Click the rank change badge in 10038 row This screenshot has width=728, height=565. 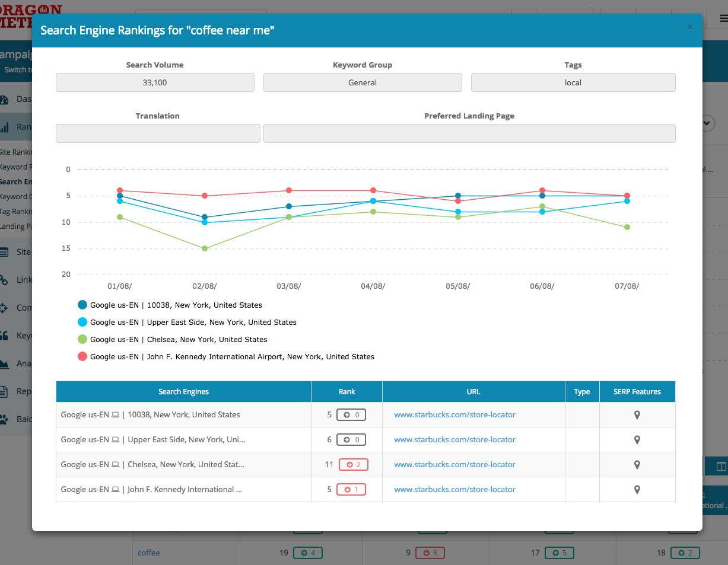coord(351,415)
